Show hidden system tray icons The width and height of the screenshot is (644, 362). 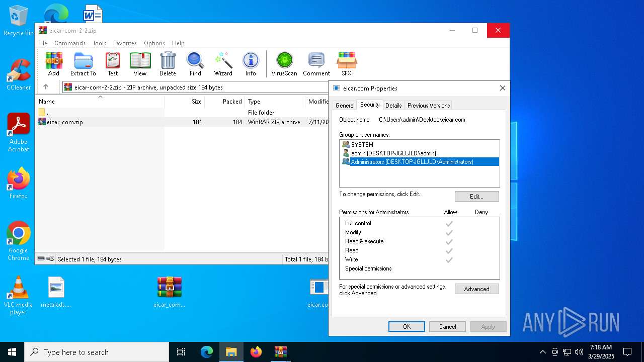[542, 352]
